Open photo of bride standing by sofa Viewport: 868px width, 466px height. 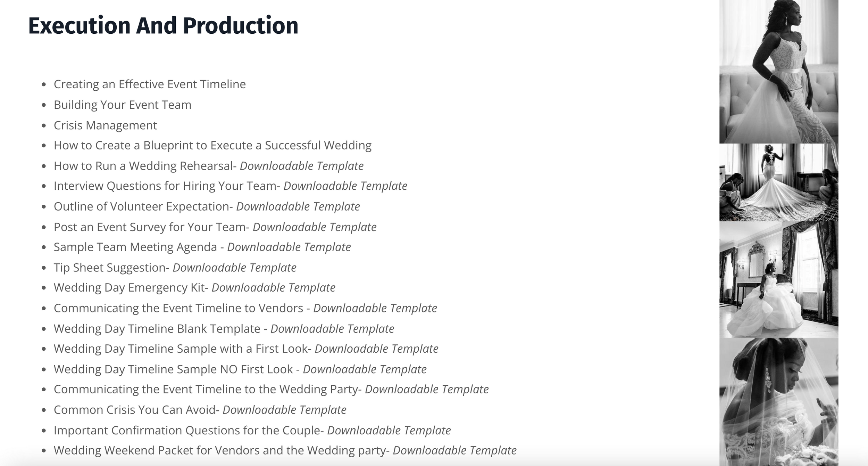click(x=779, y=72)
